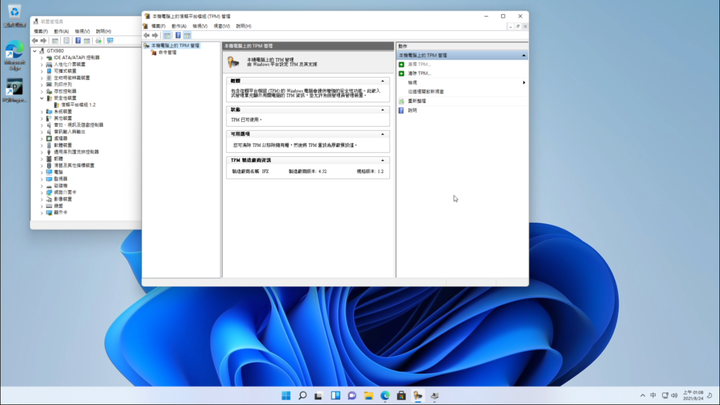Click 重新整理 Refresh action text
This screenshot has width=720, height=405.
click(417, 101)
